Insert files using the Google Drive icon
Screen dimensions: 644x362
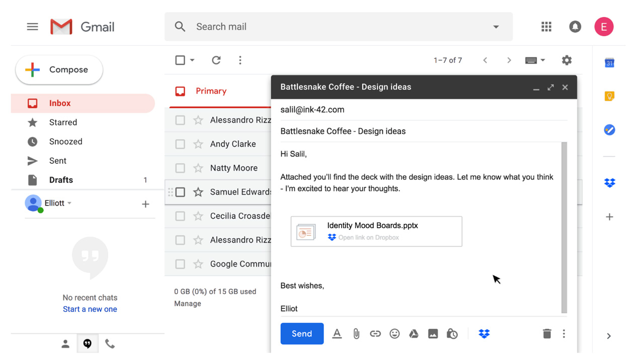(414, 334)
